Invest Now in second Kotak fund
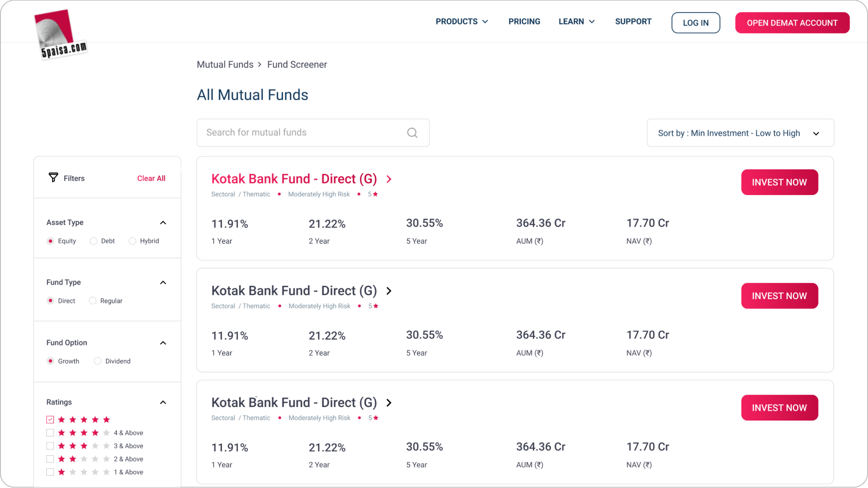The width and height of the screenshot is (868, 488). [x=779, y=296]
